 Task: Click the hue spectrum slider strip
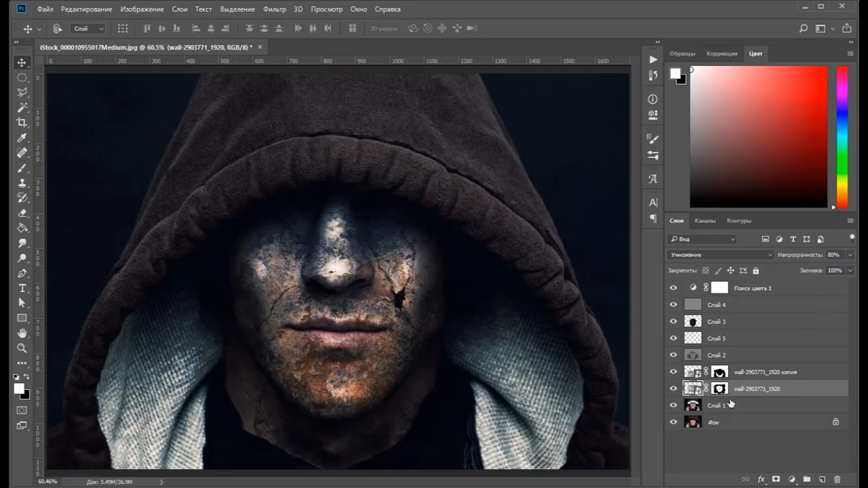click(842, 136)
